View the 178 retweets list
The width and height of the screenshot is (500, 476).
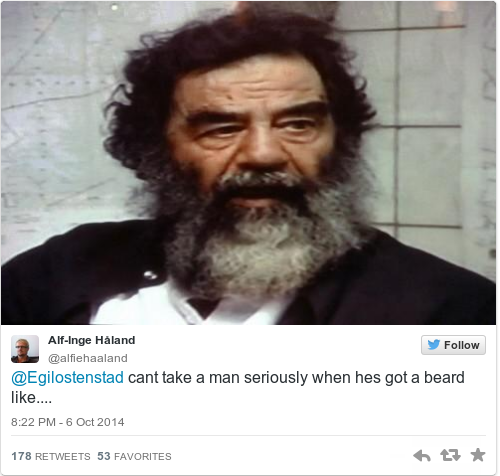51,456
